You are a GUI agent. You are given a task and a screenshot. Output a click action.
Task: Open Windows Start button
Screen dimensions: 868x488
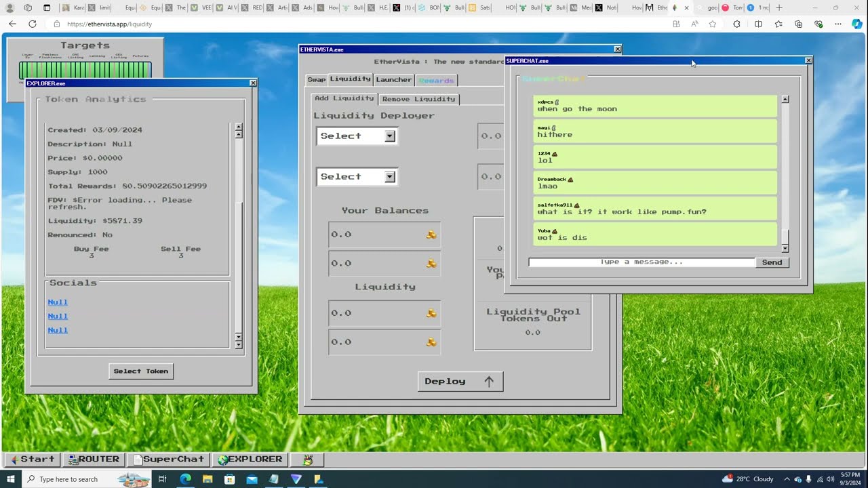tap(10, 479)
